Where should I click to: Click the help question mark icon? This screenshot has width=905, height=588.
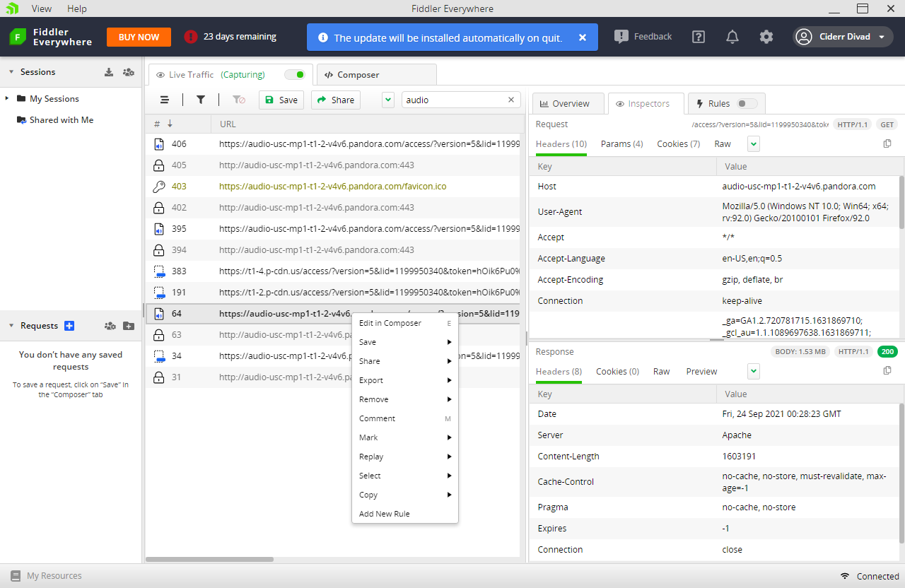tap(699, 37)
